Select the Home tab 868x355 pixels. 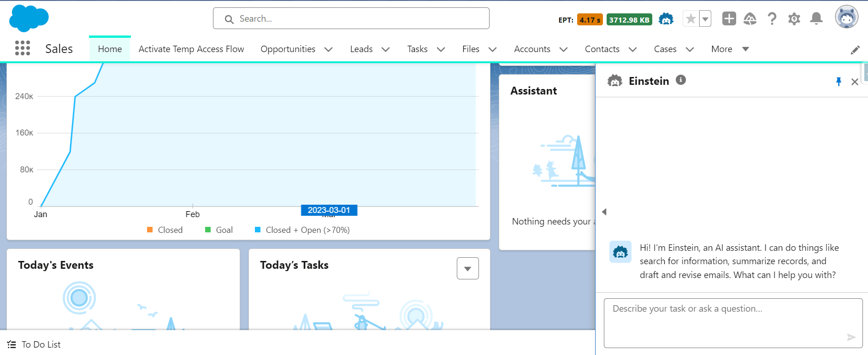[110, 49]
